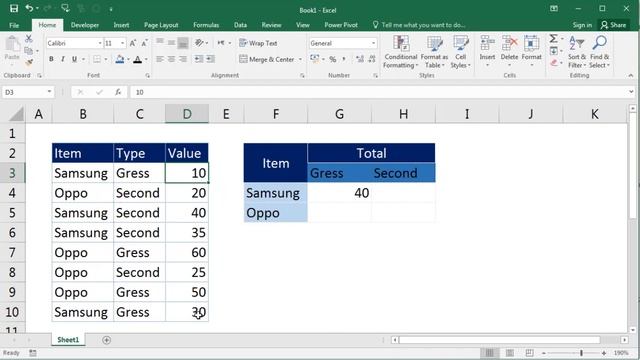Click the Format Painter brush icon
The image size is (640, 360).
[x=29, y=62]
